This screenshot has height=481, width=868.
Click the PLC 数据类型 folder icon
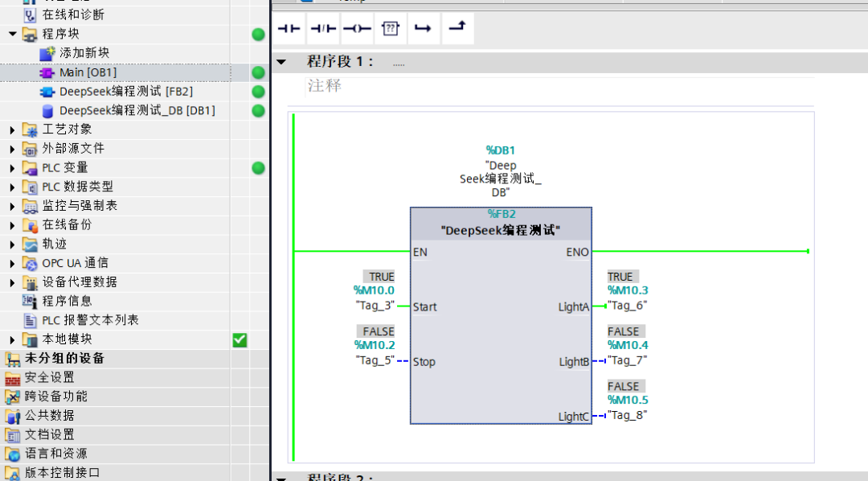(30, 187)
